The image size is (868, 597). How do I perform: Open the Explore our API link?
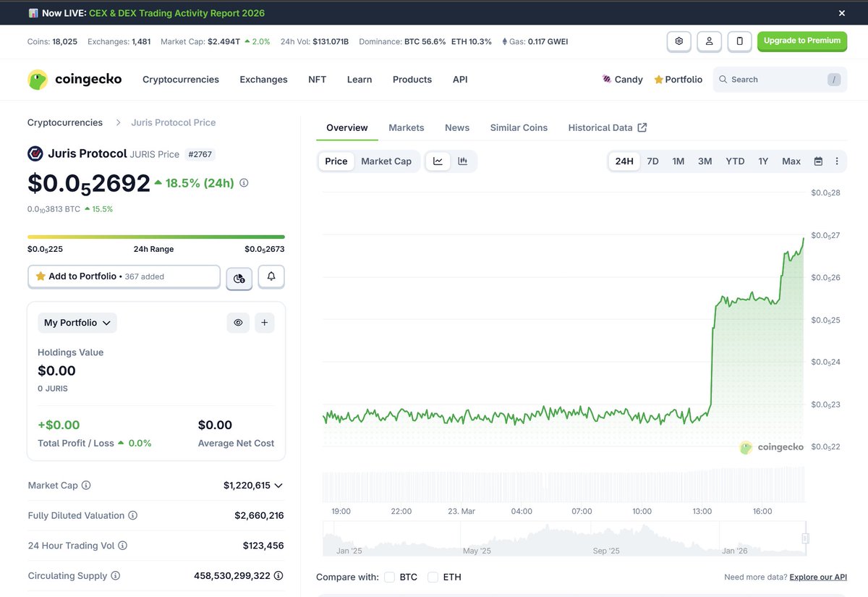pos(818,577)
